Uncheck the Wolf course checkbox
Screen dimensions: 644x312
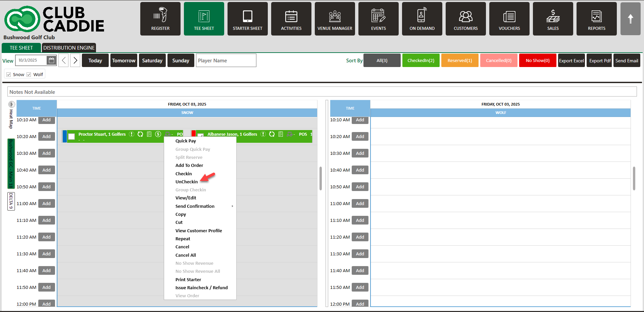click(29, 74)
